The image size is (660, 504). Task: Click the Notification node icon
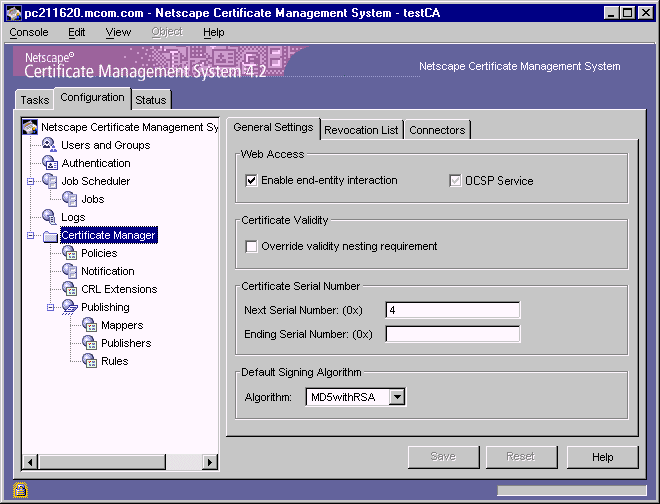(69, 271)
